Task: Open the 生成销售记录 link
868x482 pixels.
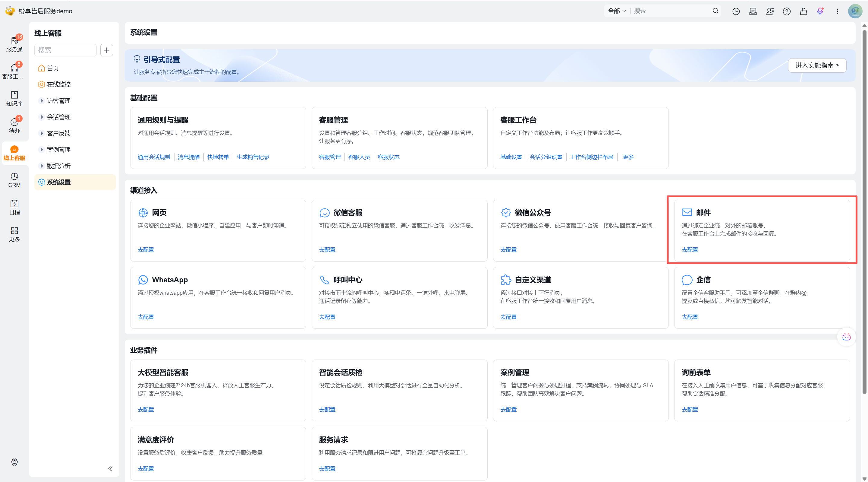Action: 253,157
